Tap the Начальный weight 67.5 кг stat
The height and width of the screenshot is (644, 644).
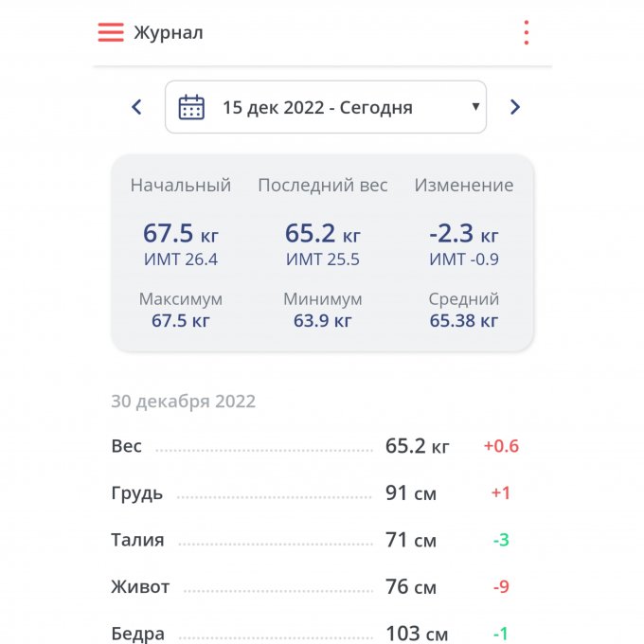coord(180,233)
